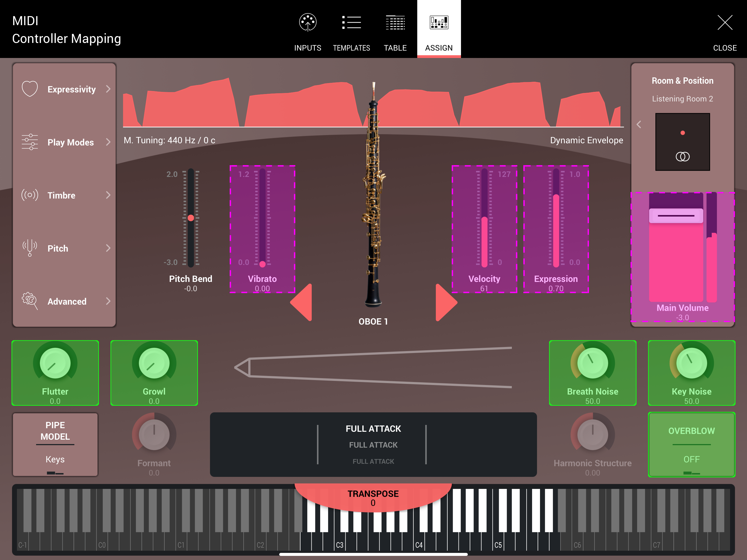Select the Play Modes menu label
The width and height of the screenshot is (747, 560).
[x=71, y=142]
